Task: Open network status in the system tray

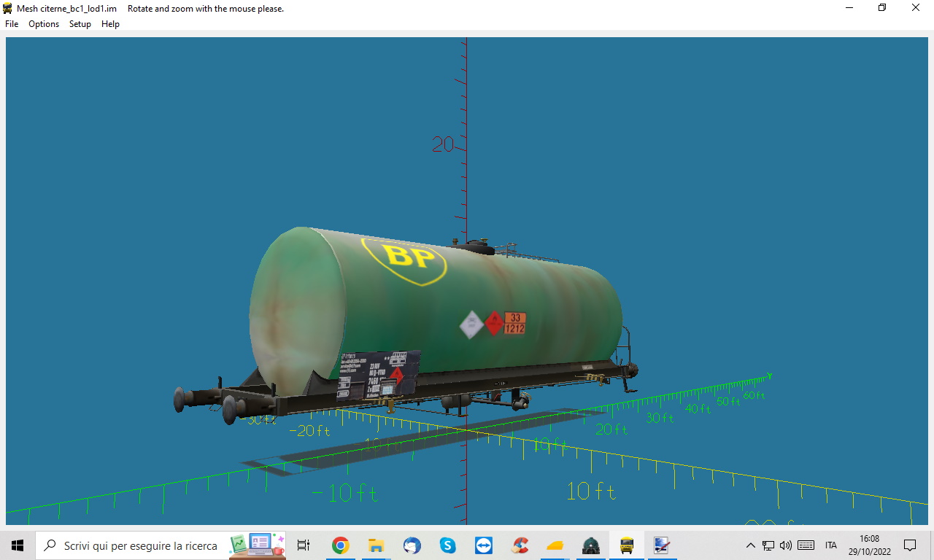Action: 768,545
